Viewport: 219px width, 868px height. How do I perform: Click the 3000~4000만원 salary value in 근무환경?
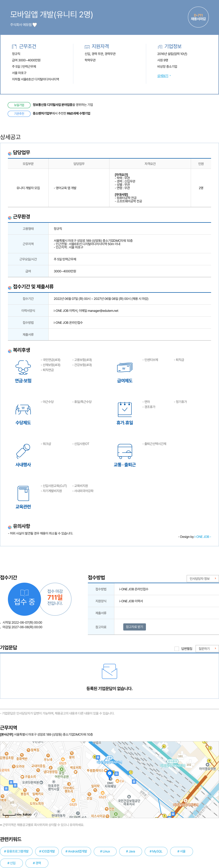[65, 271]
